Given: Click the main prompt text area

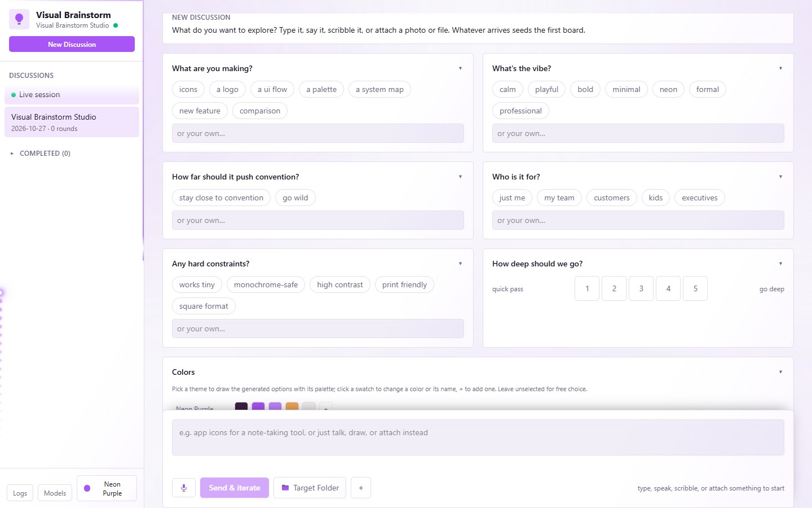Looking at the screenshot, I should [x=478, y=437].
